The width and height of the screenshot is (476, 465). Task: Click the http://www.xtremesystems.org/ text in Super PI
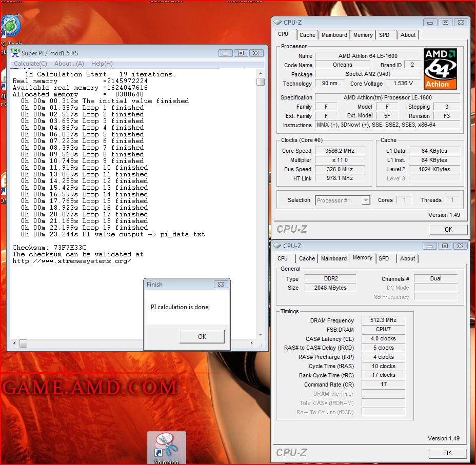pos(72,261)
